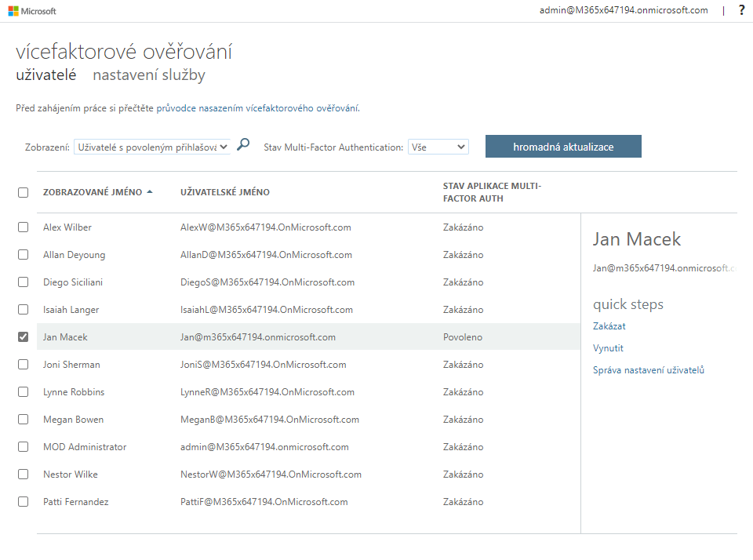Open Správa nastavení uživatelů link
Image resolution: width=753 pixels, height=560 pixels.
(x=648, y=370)
